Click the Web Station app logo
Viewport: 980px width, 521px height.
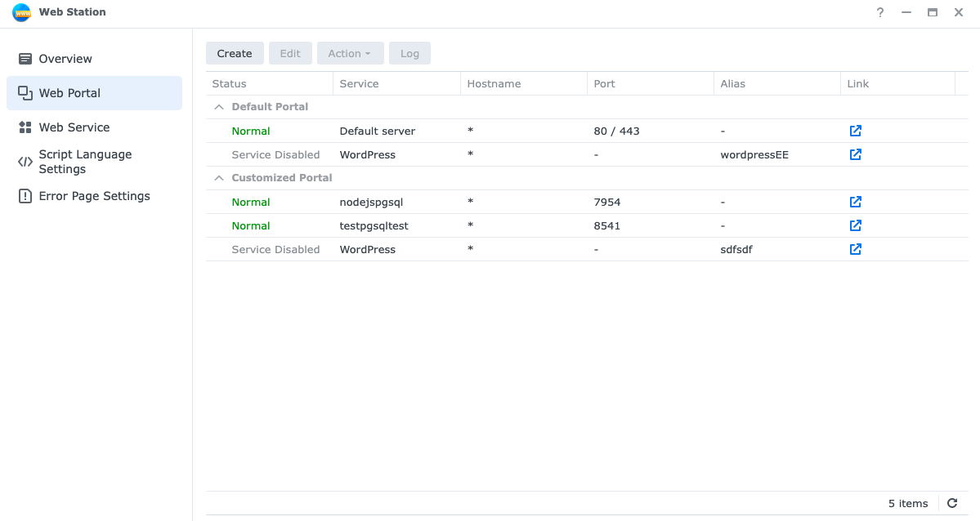point(21,12)
